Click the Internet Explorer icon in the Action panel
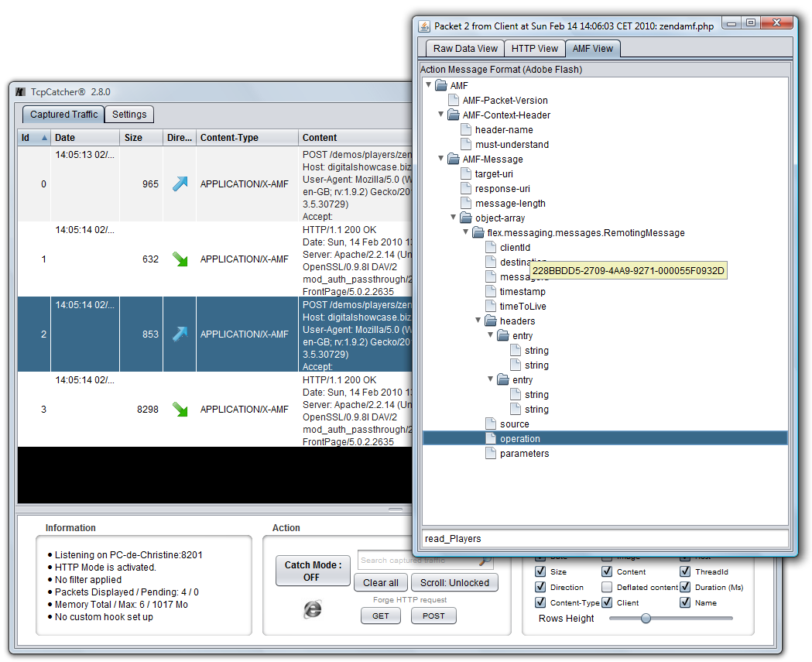Screen dimensions: 812x662 (312, 609)
